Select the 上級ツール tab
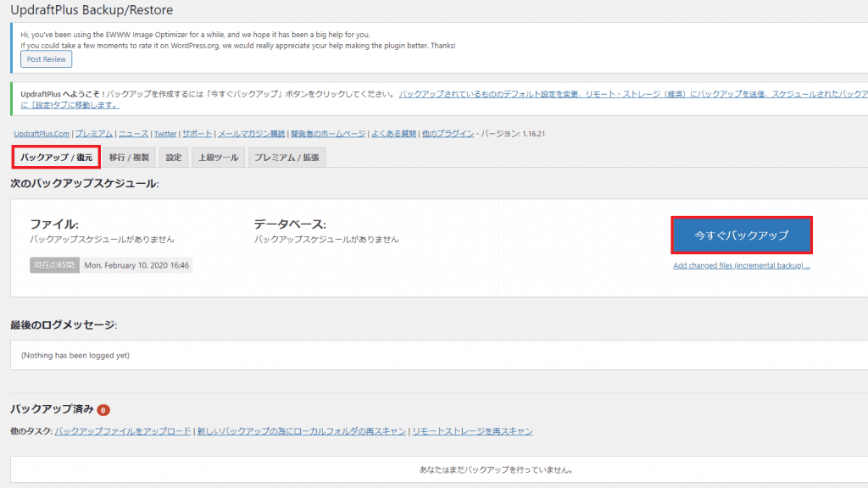 click(218, 158)
